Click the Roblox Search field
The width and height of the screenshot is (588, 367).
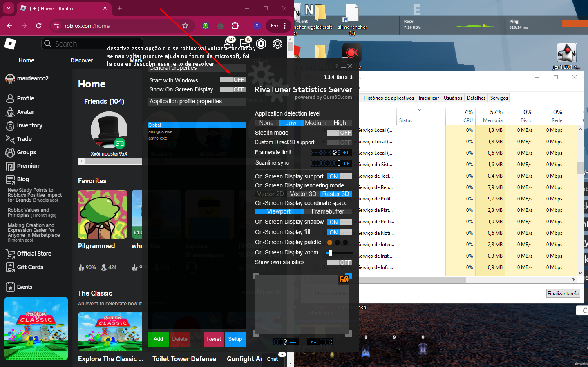[92, 44]
